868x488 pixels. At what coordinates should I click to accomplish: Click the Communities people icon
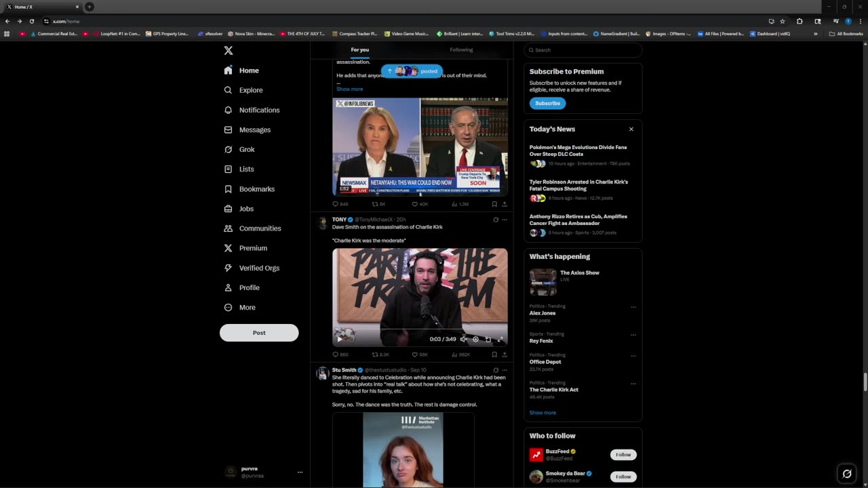click(229, 228)
